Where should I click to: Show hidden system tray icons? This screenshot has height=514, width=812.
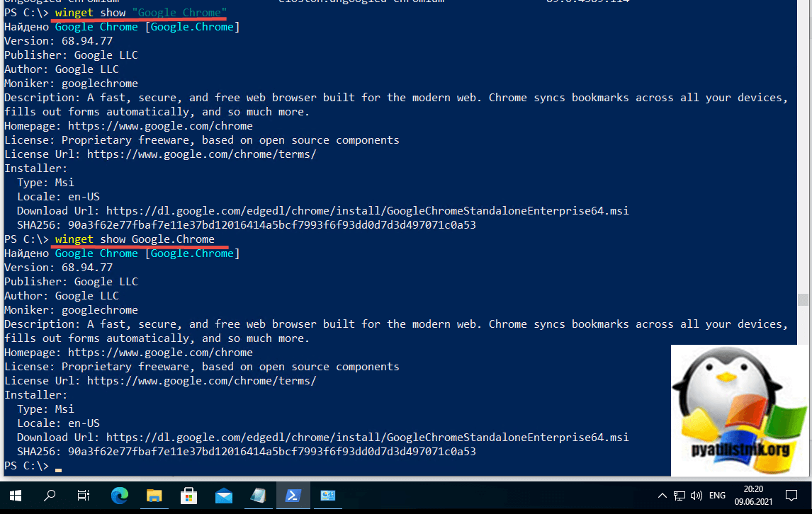[x=662, y=496]
